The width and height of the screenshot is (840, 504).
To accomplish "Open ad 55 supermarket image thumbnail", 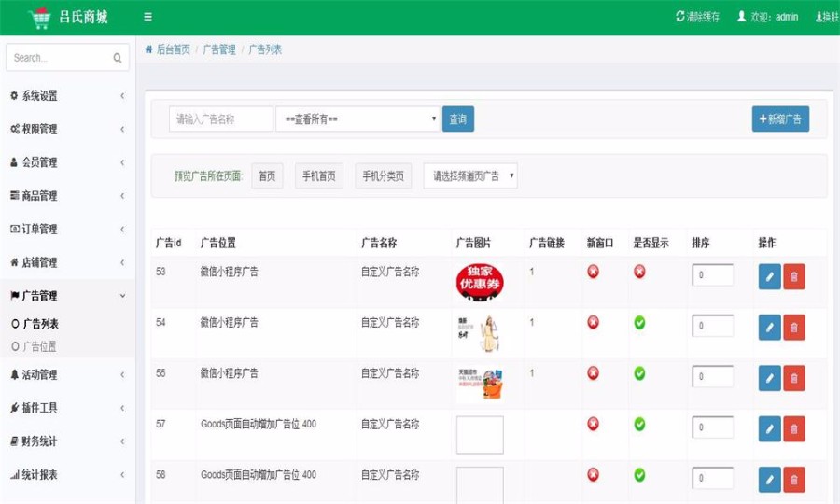I will 480,384.
